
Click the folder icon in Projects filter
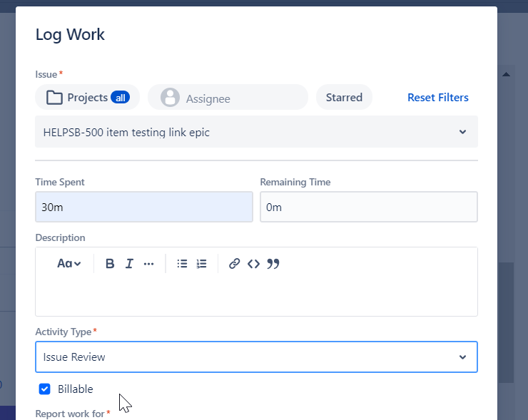[x=54, y=98]
